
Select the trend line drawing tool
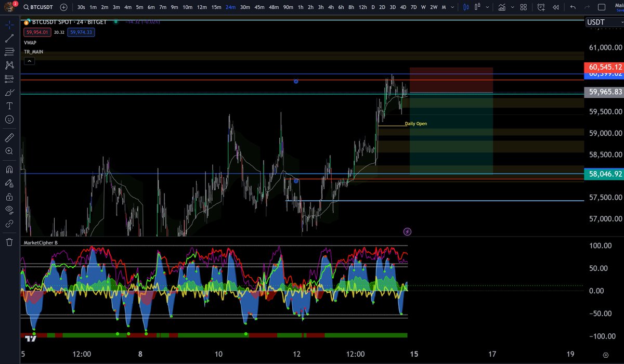pyautogui.click(x=9, y=38)
